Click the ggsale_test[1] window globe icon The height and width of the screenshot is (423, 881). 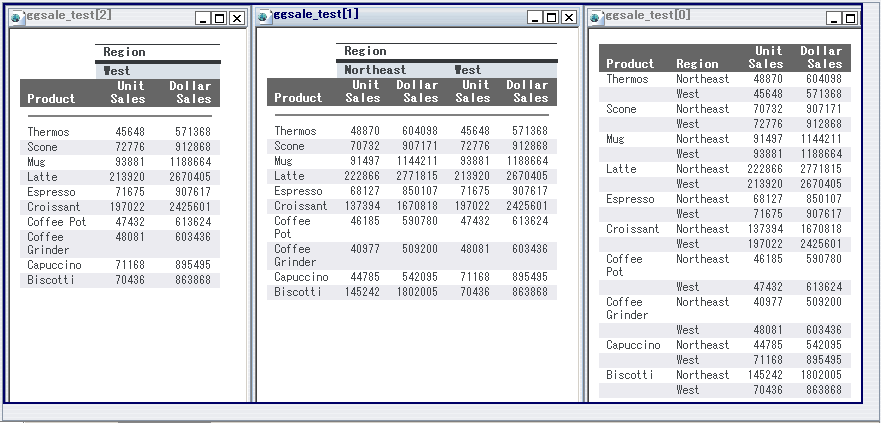263,16
